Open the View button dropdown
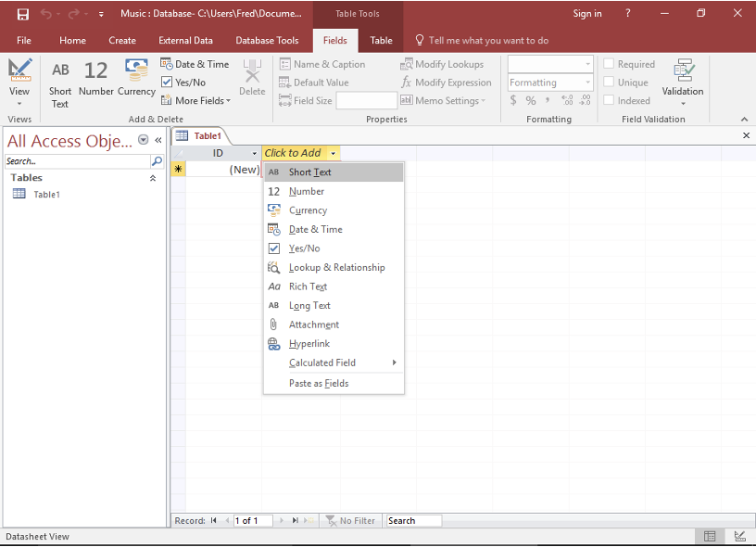This screenshot has width=756, height=547. tap(19, 103)
